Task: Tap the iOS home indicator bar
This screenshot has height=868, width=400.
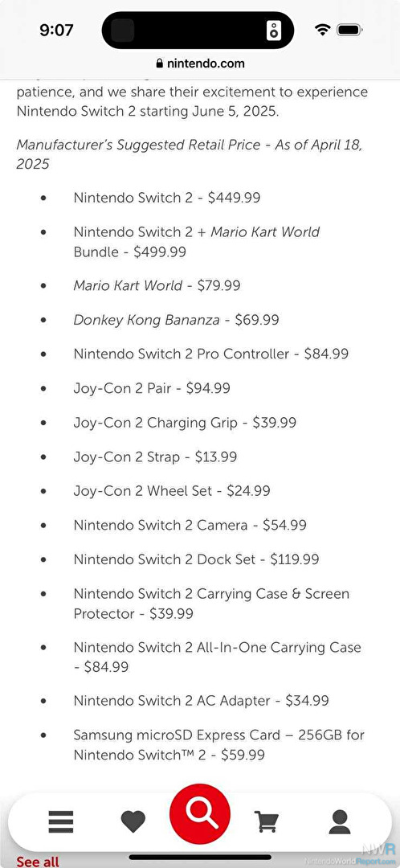Action: pyautogui.click(x=200, y=857)
